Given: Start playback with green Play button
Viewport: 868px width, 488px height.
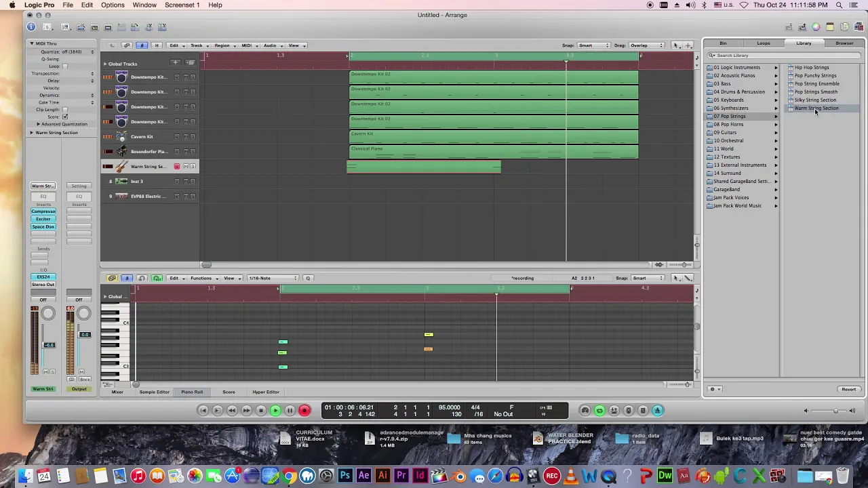Looking at the screenshot, I should click(275, 410).
